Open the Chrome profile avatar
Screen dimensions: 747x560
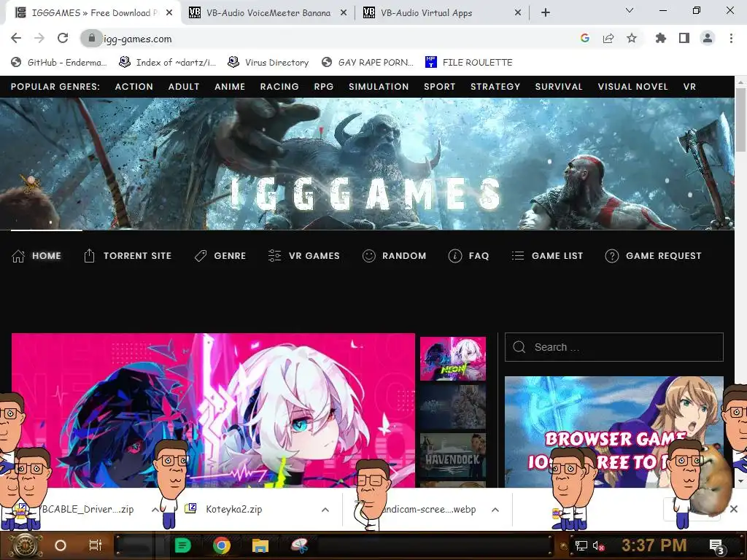[x=708, y=38]
